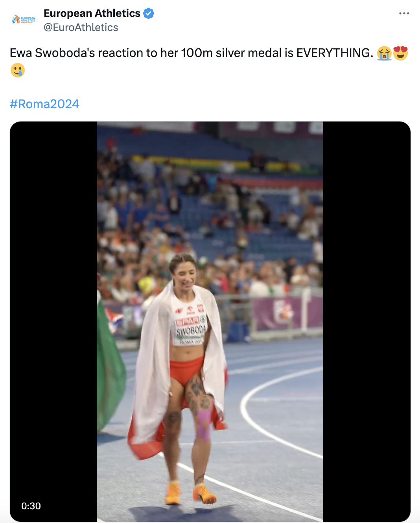Click the heart-eyes emoji
420x523 pixels.
(401, 53)
